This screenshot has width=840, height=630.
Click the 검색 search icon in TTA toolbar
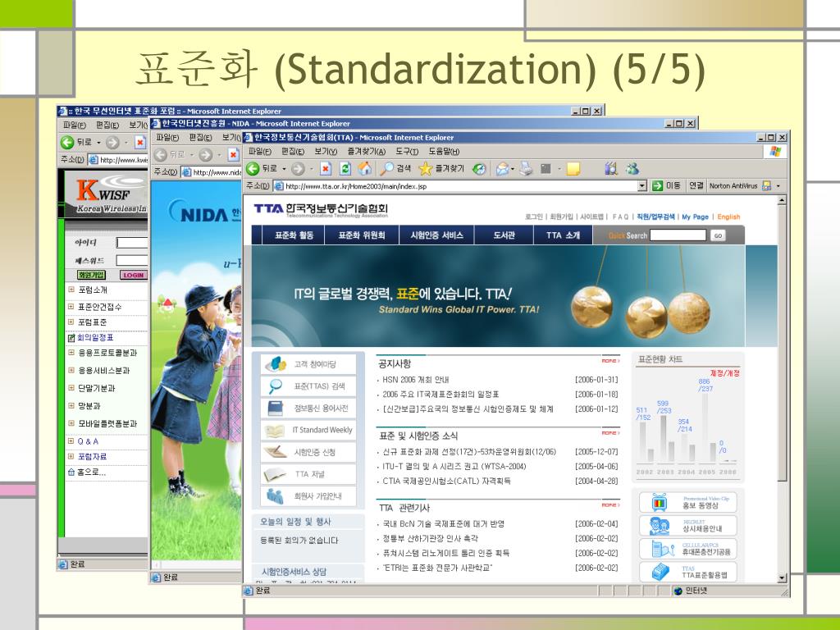387,169
